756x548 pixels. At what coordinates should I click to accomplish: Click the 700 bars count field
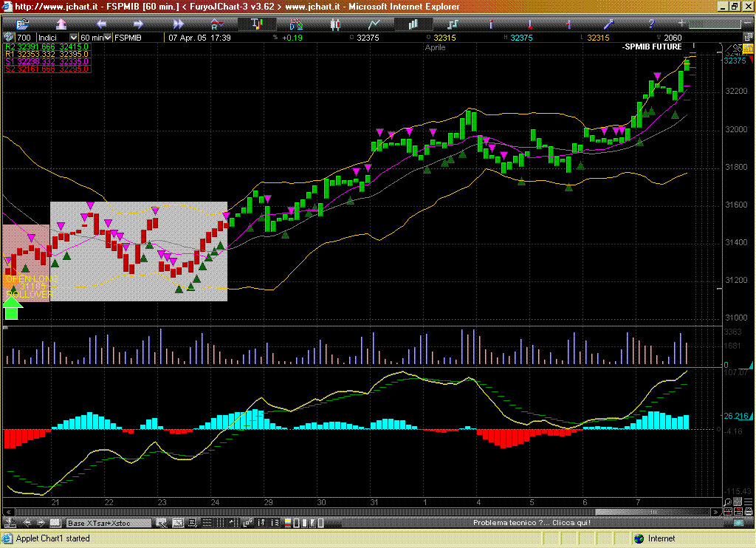[24, 38]
